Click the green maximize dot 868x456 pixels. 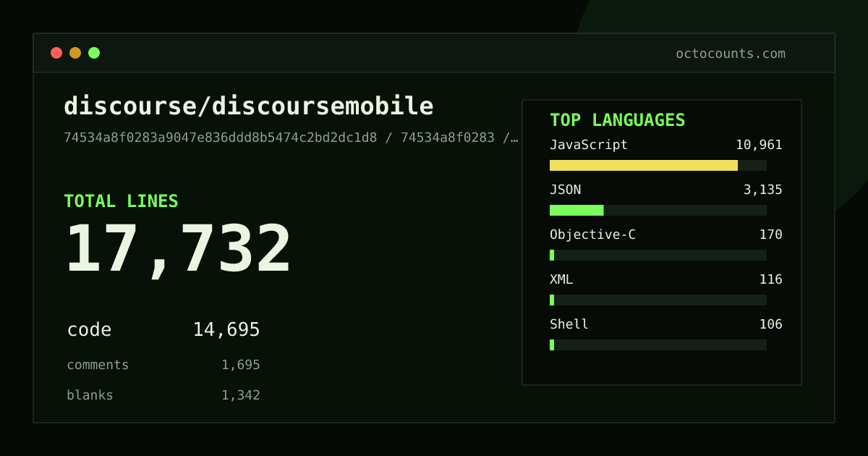point(94,53)
